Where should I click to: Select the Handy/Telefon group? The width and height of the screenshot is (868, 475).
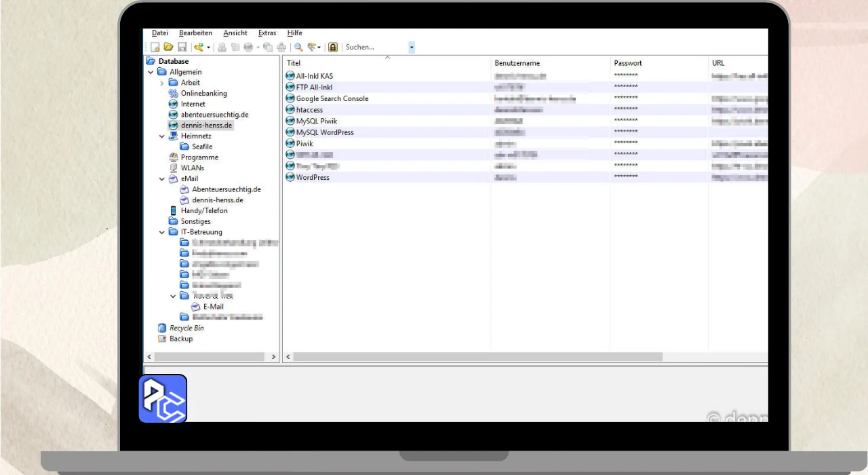pos(203,211)
